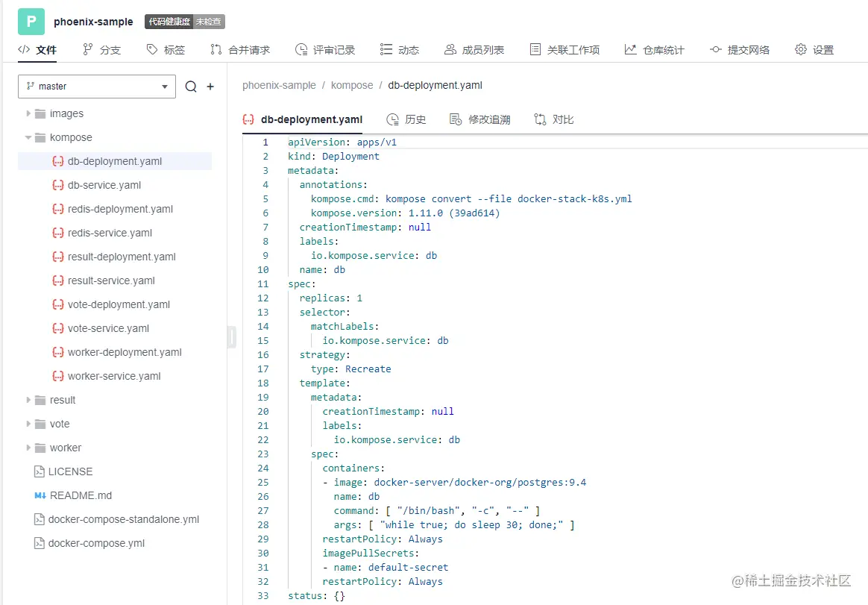Open redis-service.yaml file
Screen dimensions: 868x605
tap(110, 233)
